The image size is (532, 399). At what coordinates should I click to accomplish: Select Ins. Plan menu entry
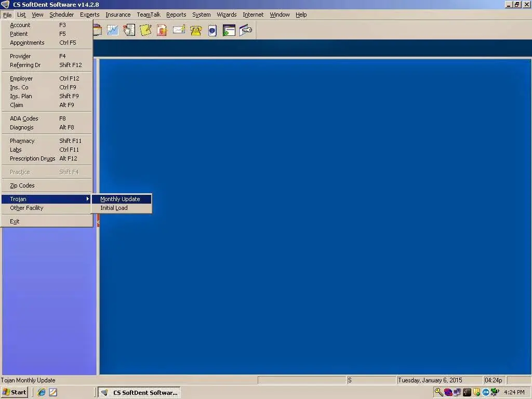[47, 96]
